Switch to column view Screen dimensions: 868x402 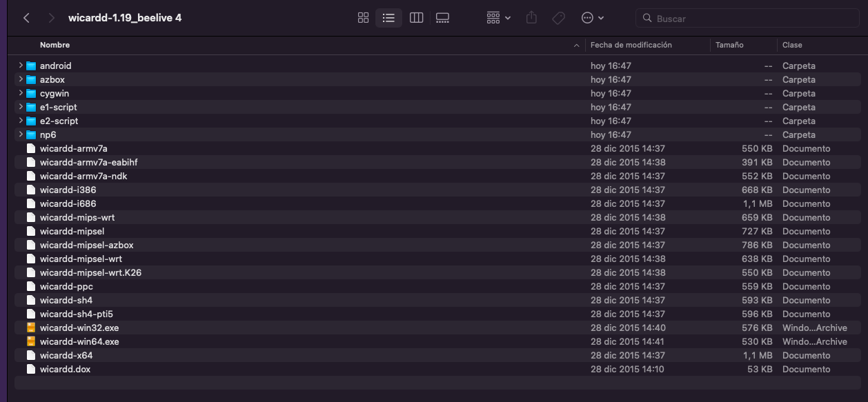416,18
